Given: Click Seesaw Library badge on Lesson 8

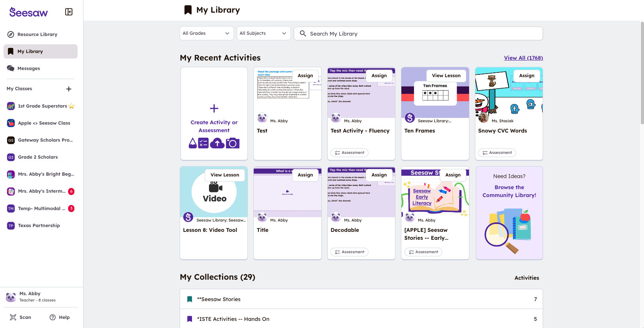Looking at the screenshot, I should 188,217.
